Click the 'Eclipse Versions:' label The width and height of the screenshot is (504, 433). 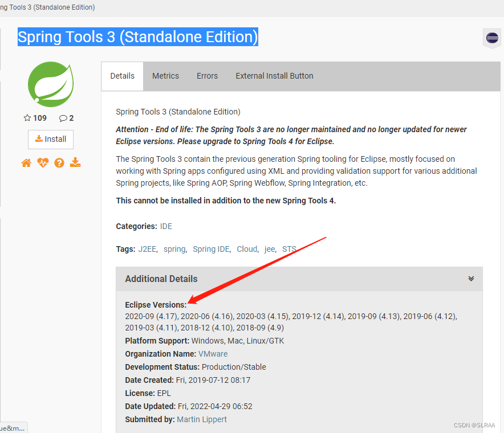pyautogui.click(x=156, y=305)
